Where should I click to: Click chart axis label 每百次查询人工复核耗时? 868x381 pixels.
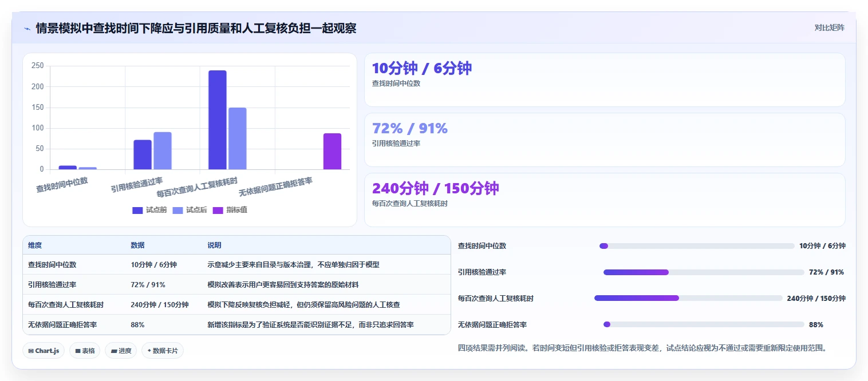[198, 188]
